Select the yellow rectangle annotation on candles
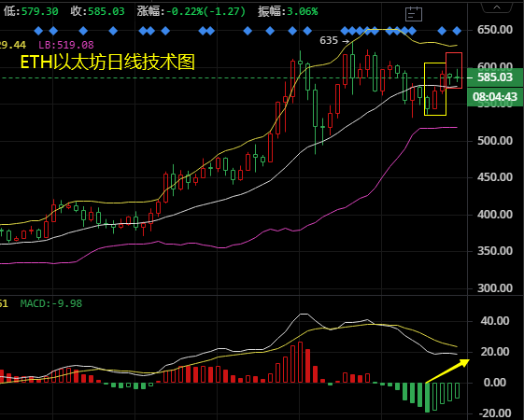 click(435, 90)
